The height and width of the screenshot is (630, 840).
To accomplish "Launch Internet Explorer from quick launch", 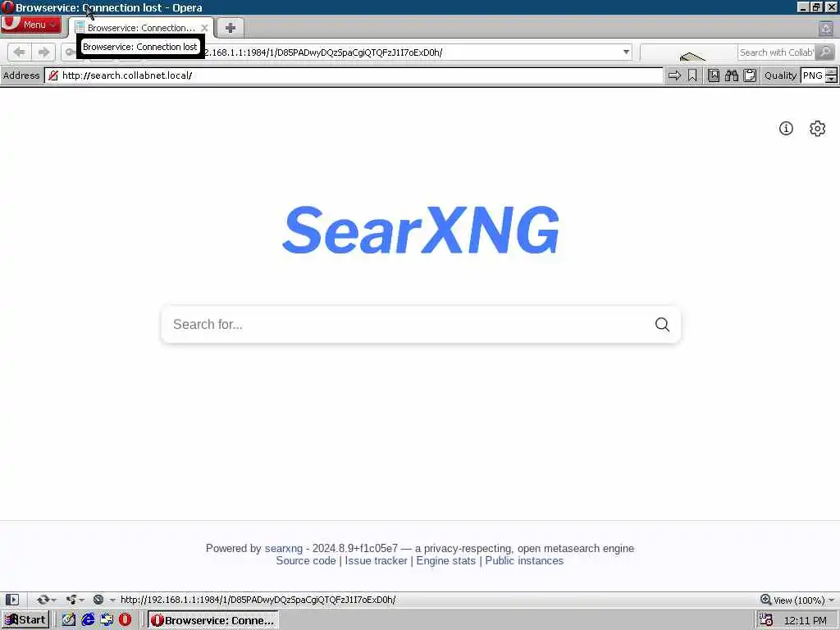I will tap(88, 620).
